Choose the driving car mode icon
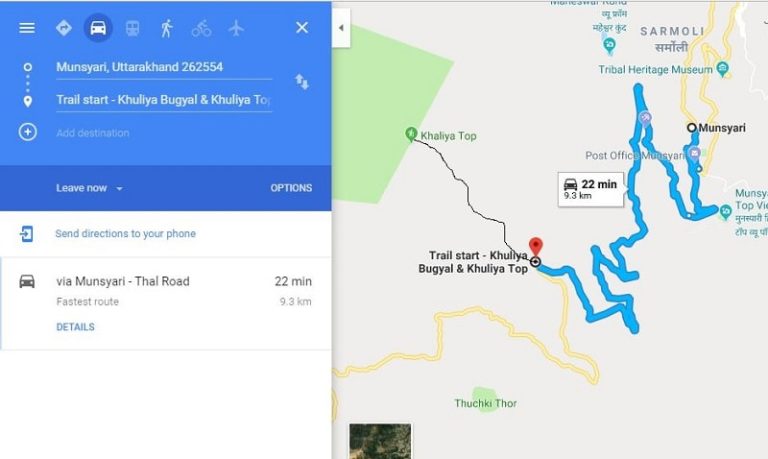Image resolution: width=768 pixels, height=459 pixels. (98, 28)
